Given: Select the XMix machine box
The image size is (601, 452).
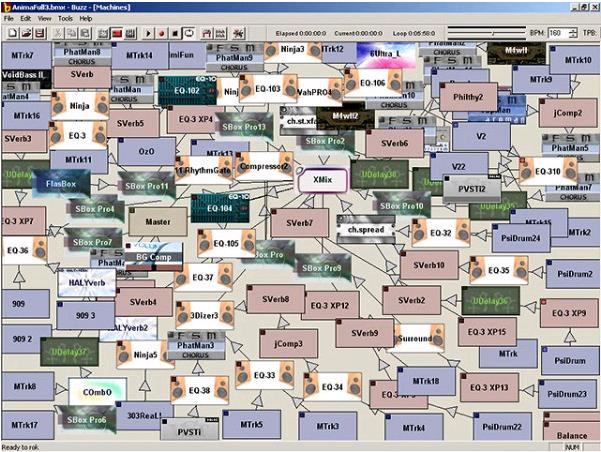Looking at the screenshot, I should tap(322, 180).
